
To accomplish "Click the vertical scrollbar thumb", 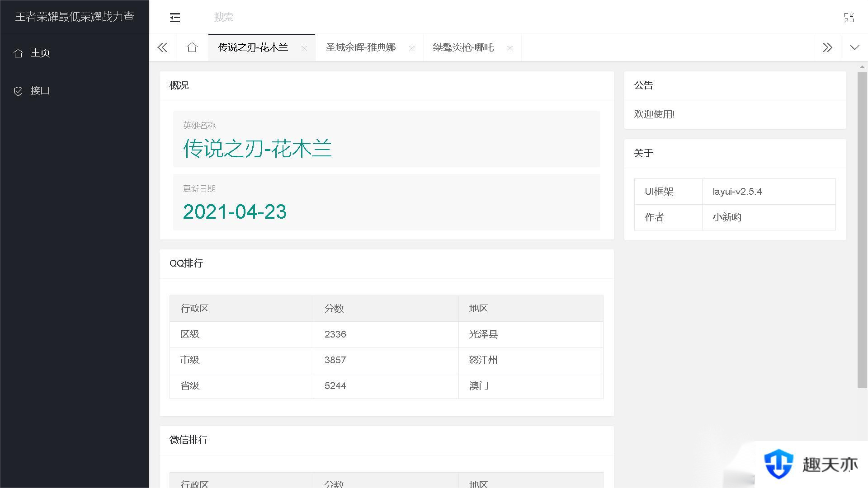I will point(862,230).
